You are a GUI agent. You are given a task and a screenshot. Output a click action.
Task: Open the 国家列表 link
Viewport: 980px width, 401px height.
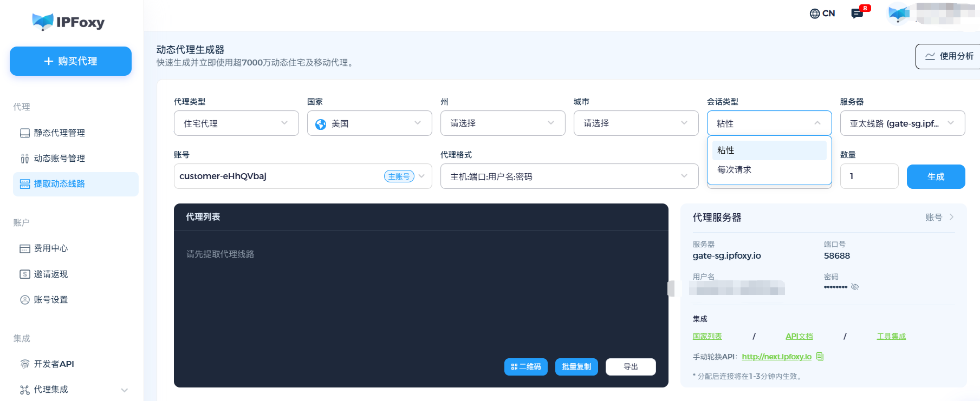pyautogui.click(x=707, y=337)
